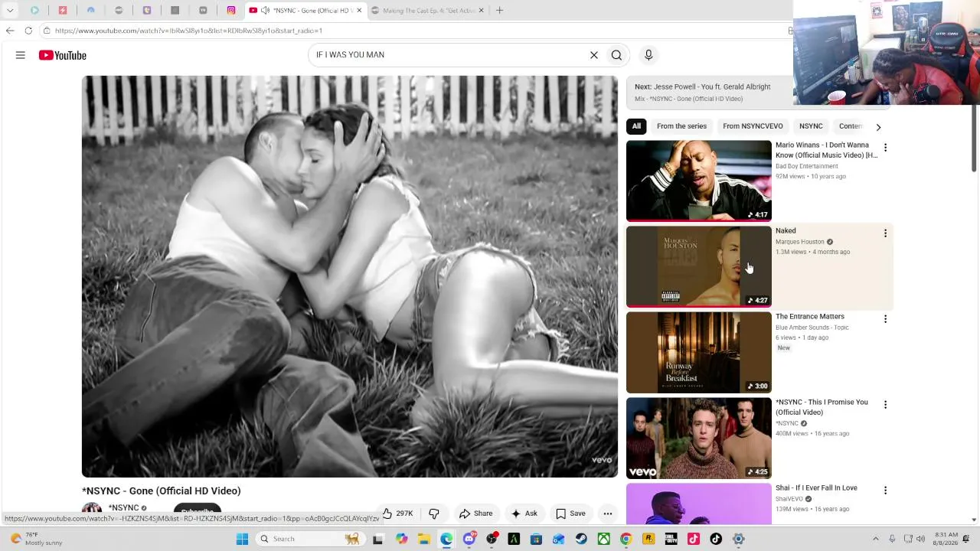Open options for Shai If I Ever Fall In Love

pyautogui.click(x=885, y=491)
